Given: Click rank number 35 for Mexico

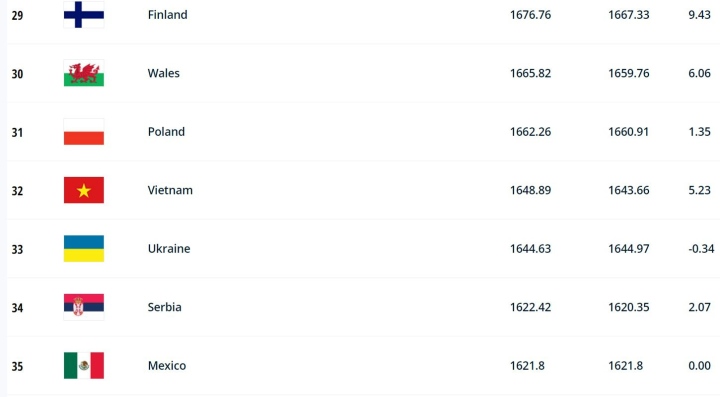Looking at the screenshot, I should [x=17, y=366].
